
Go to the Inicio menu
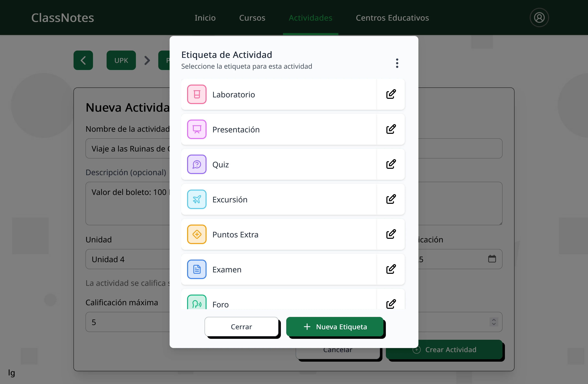205,18
